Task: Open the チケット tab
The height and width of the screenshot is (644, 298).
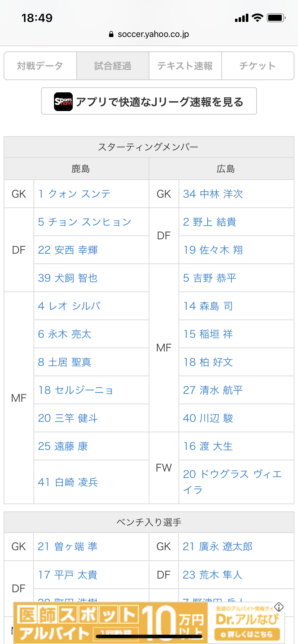Action: click(258, 66)
